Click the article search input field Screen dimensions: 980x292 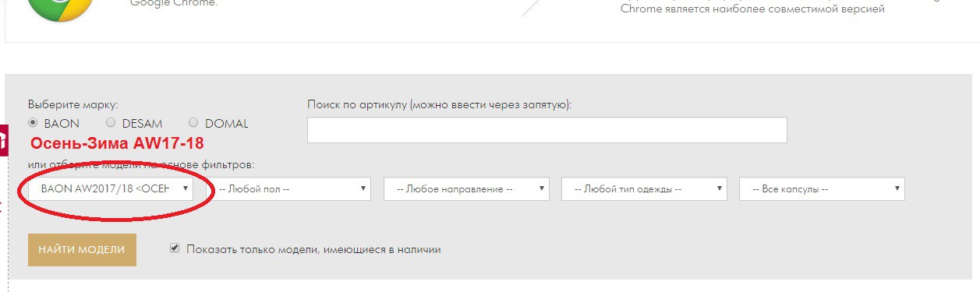(547, 130)
